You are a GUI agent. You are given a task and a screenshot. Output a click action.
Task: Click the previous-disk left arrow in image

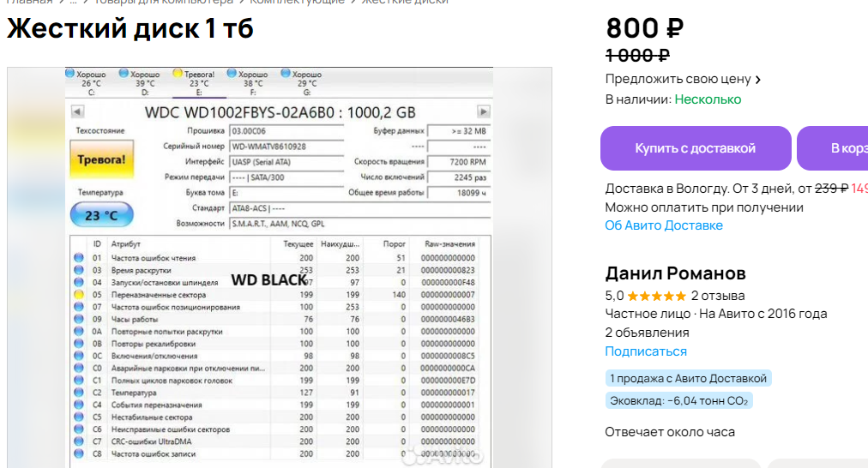click(x=77, y=111)
